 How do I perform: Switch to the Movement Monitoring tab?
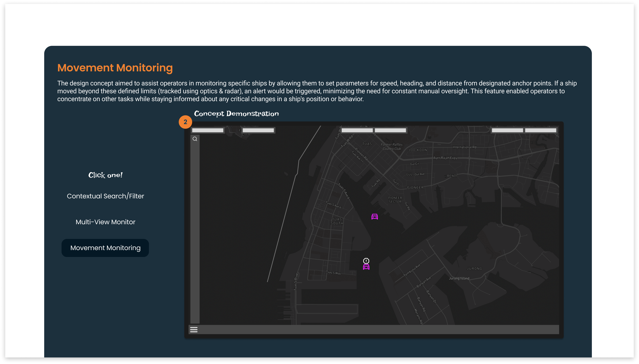pyautogui.click(x=105, y=248)
